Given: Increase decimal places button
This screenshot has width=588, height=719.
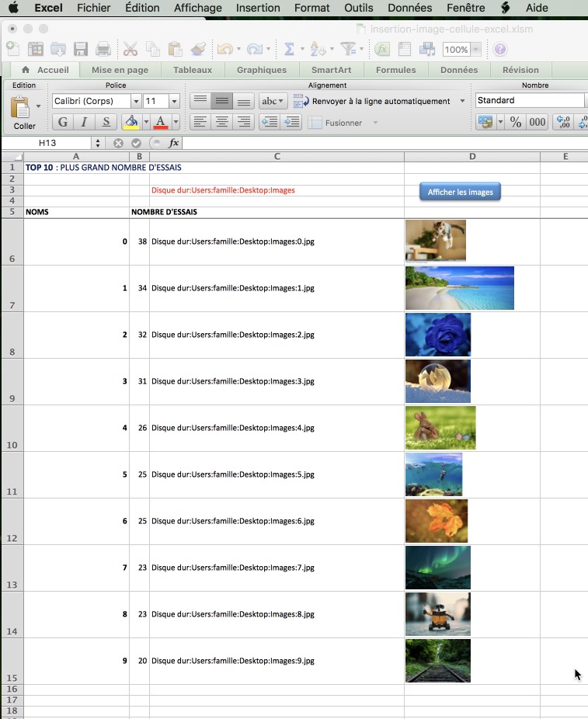Looking at the screenshot, I should 563,122.
